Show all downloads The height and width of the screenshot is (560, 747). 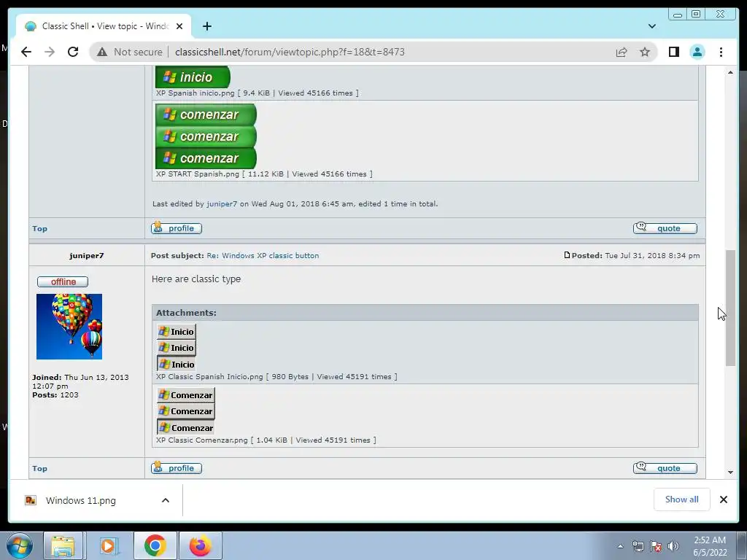tap(682, 499)
